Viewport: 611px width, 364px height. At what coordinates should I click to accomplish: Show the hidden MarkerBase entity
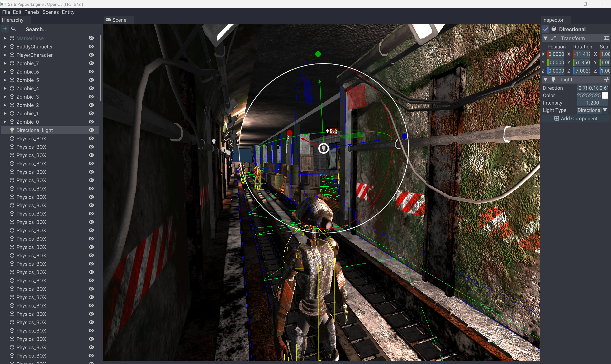(91, 38)
